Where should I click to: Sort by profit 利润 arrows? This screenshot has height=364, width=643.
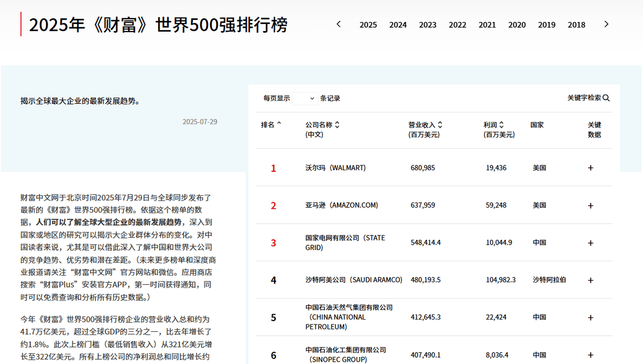pos(501,125)
